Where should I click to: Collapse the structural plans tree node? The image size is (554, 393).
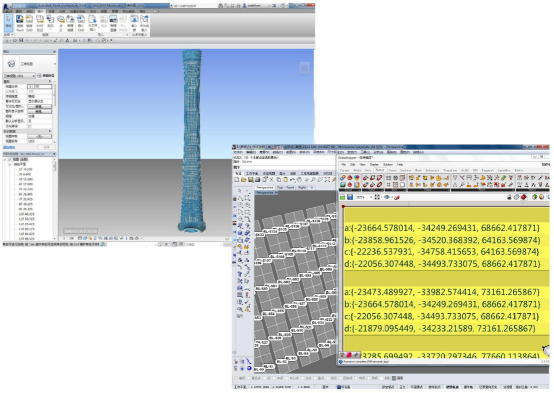[x=10, y=164]
